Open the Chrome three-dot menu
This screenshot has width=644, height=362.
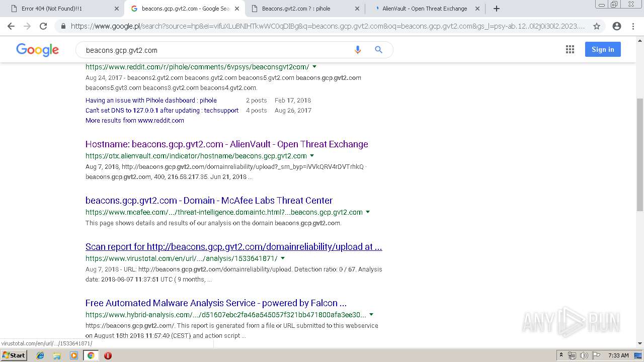coord(633,26)
